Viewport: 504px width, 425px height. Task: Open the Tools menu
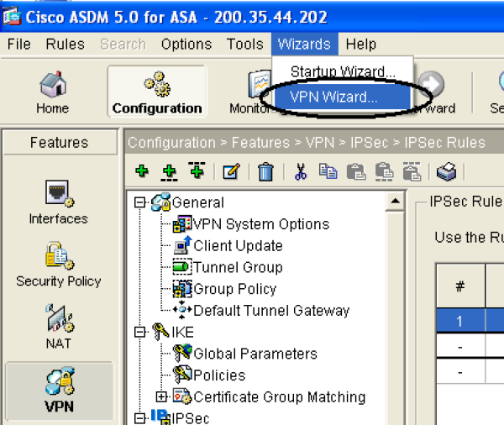click(x=245, y=44)
